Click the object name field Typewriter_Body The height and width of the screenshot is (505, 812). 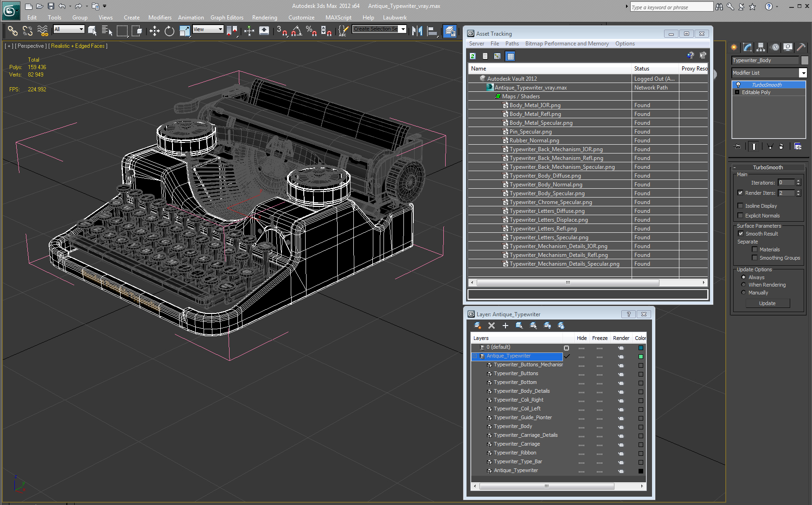pos(766,60)
